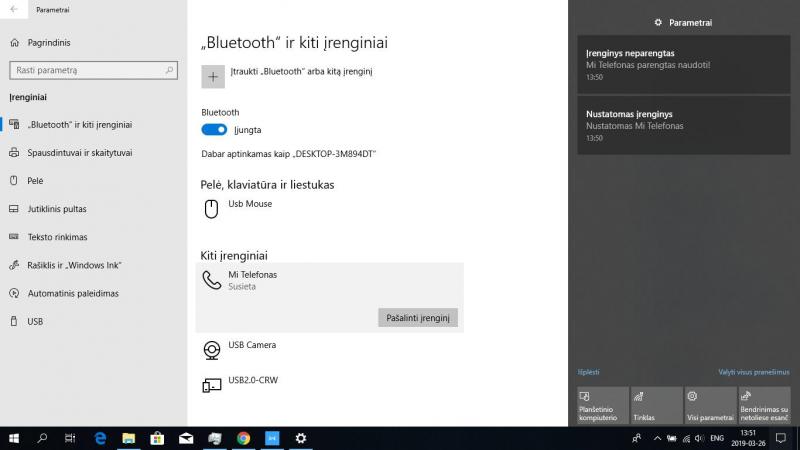Open Mail app from taskbar

(186, 438)
